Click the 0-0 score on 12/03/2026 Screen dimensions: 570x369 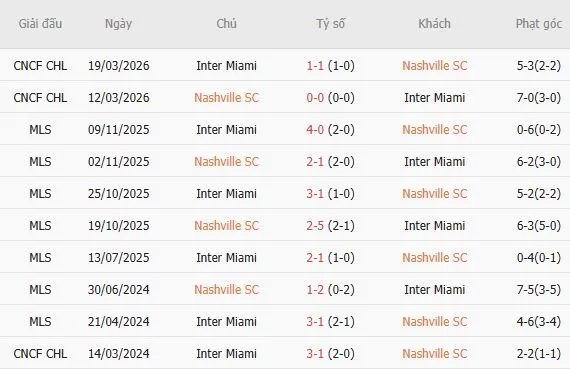click(315, 98)
